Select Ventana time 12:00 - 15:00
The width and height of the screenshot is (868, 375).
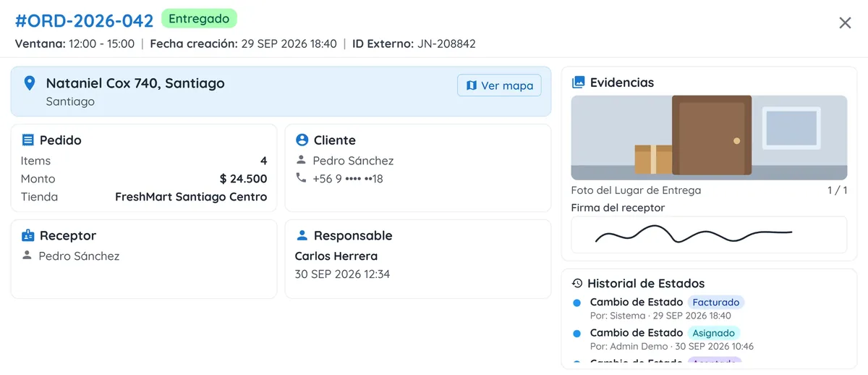click(101, 43)
